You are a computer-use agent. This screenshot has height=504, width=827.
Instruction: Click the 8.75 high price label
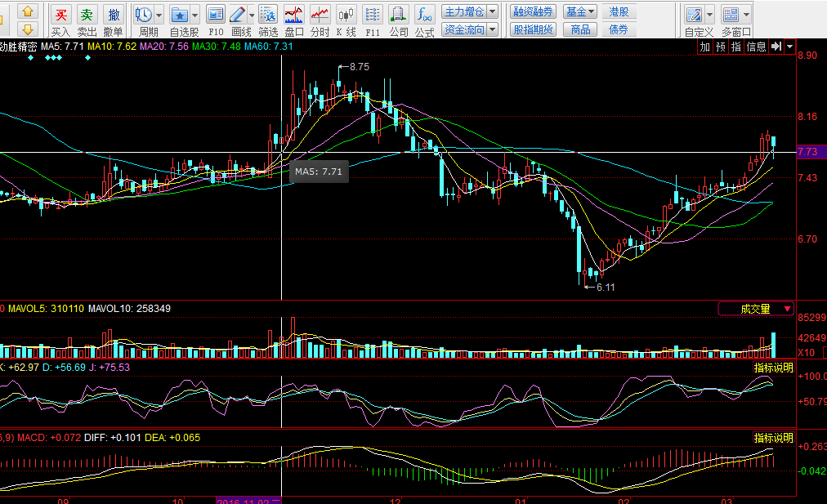point(360,67)
